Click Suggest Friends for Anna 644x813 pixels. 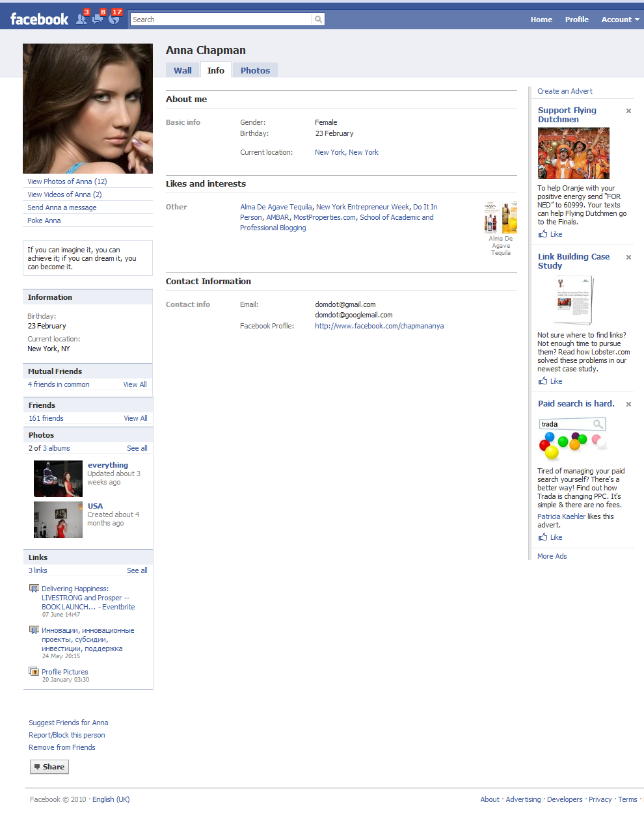point(68,723)
